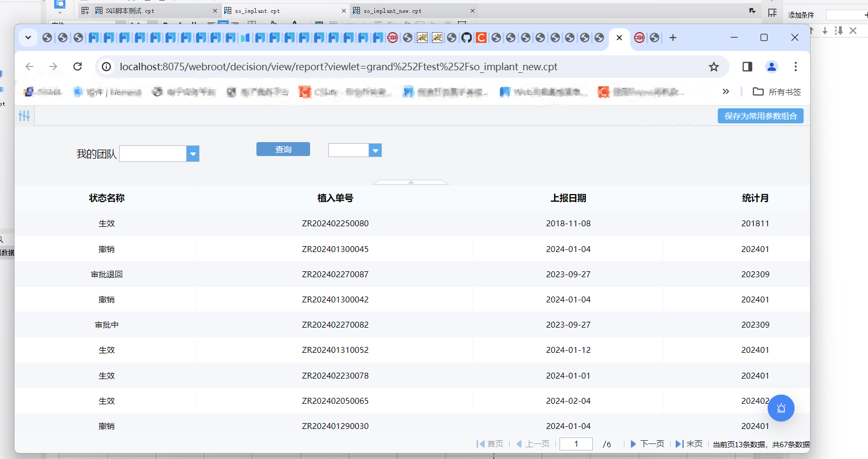This screenshot has height=459, width=868.
Task: Click the 统计月 column header
Action: click(755, 198)
